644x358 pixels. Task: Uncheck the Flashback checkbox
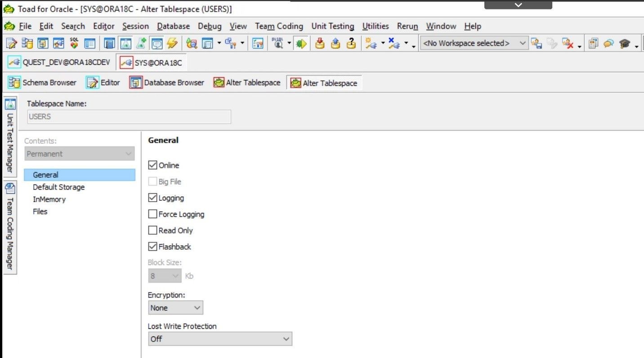pos(152,246)
